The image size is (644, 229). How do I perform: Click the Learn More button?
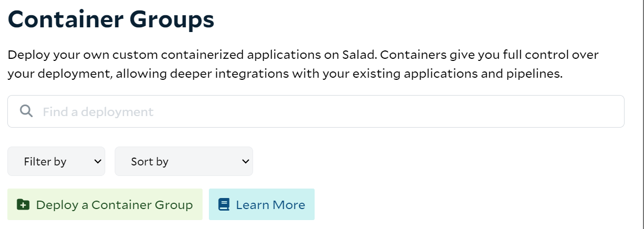click(x=261, y=204)
